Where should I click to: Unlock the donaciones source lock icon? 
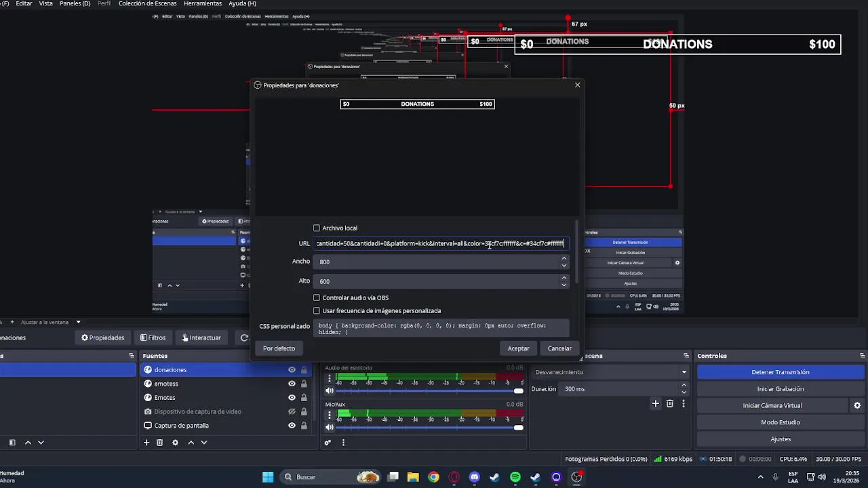coord(304,370)
